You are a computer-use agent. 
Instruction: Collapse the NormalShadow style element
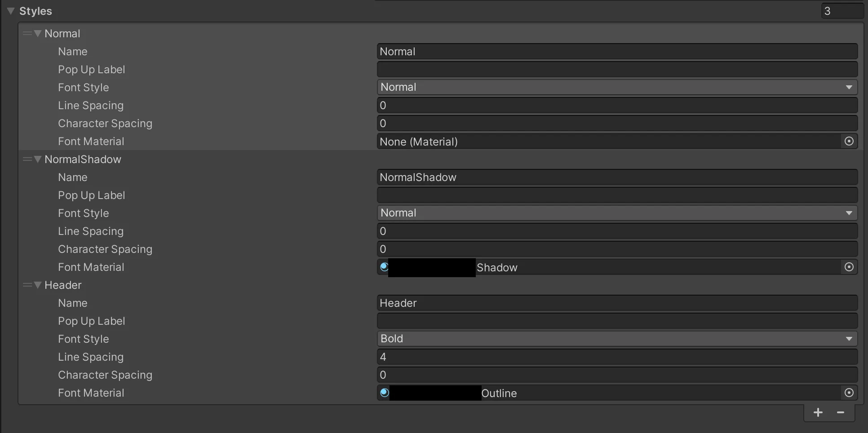[x=38, y=159]
